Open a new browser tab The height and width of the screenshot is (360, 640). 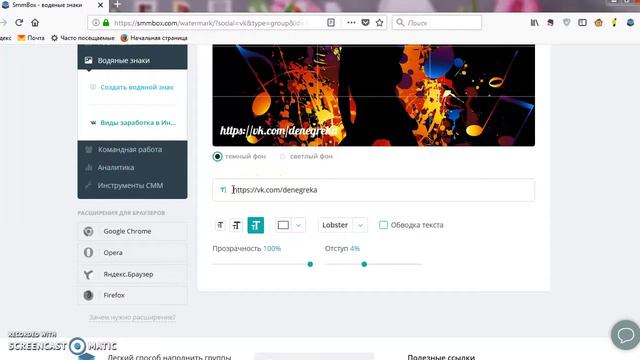[117, 4]
